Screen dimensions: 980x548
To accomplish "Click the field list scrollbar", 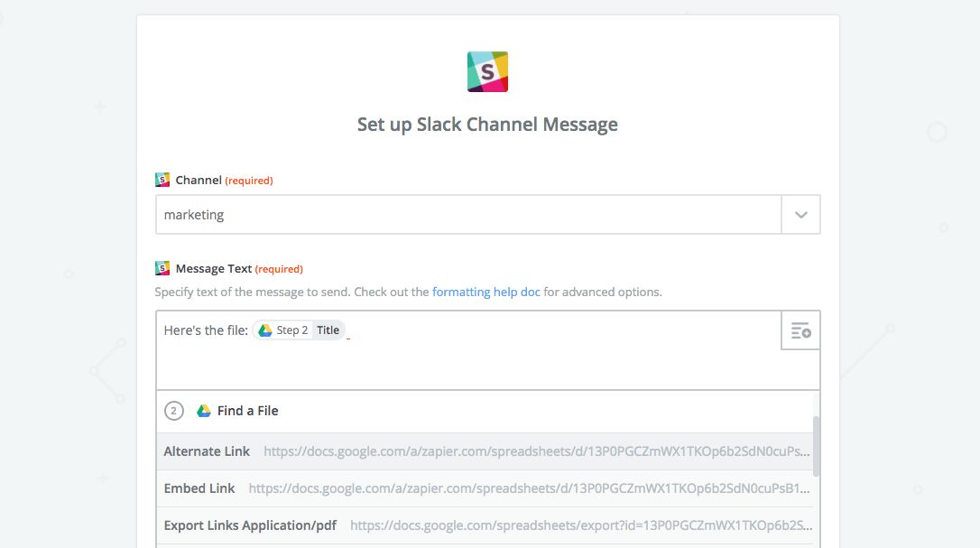I will (817, 445).
